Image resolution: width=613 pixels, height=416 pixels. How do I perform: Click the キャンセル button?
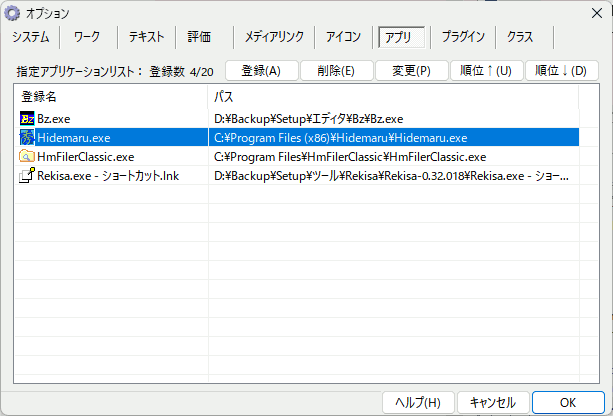(x=493, y=402)
